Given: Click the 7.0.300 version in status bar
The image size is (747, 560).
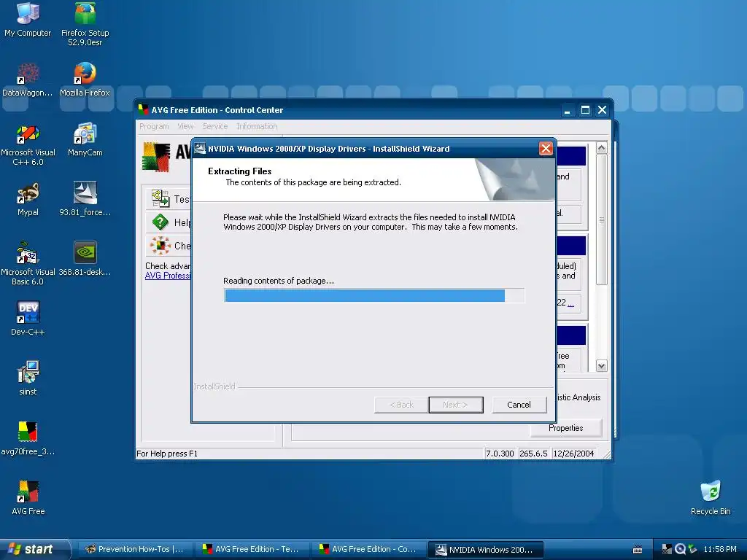Looking at the screenshot, I should coord(500,454).
